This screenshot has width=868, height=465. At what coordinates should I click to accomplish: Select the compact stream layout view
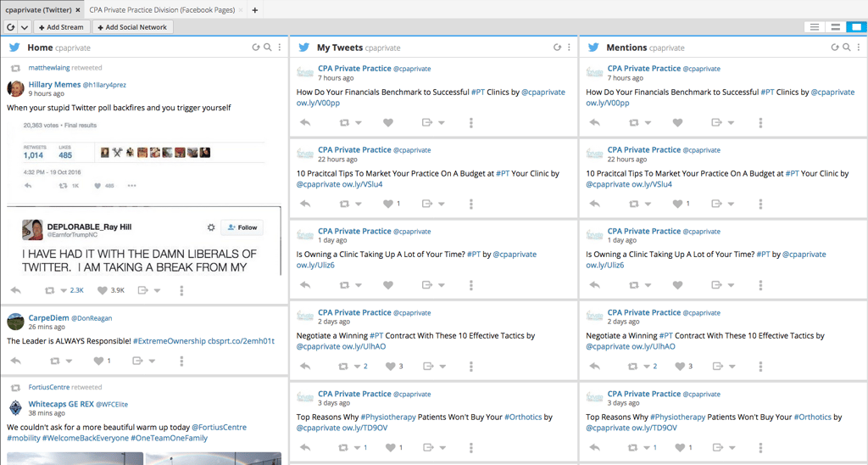[815, 26]
